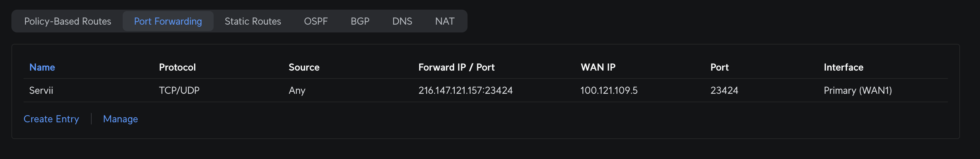Click the WAN IP column header
This screenshot has width=980, height=159.
598,67
